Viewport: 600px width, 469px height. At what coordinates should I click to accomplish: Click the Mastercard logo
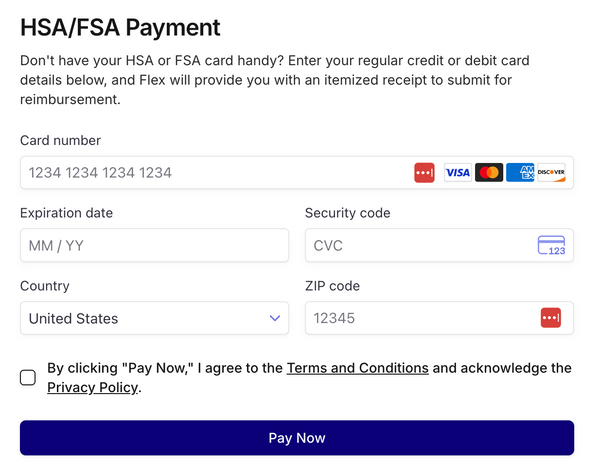pyautogui.click(x=489, y=173)
